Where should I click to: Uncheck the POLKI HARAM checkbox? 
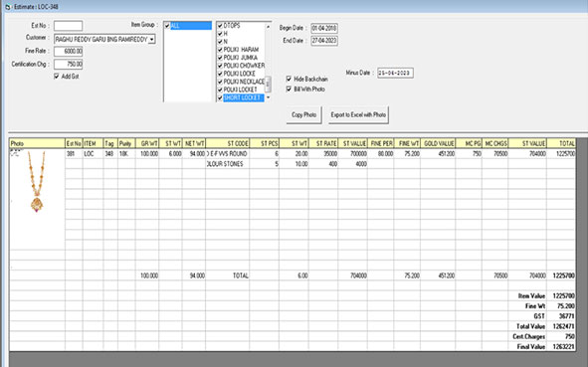pyautogui.click(x=220, y=50)
